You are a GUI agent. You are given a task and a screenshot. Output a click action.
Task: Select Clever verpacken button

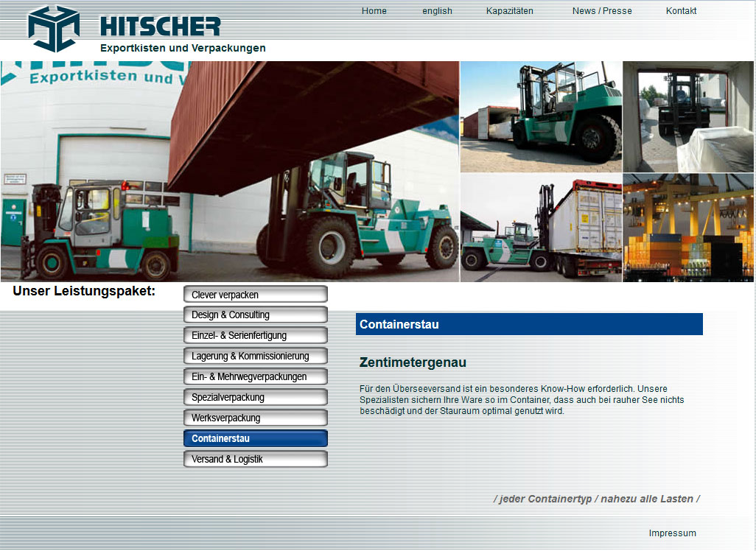coord(256,294)
